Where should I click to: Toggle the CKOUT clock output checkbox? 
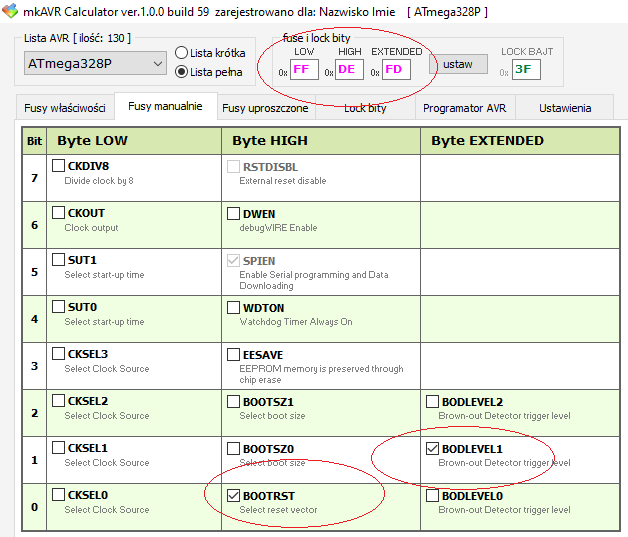[x=58, y=213]
